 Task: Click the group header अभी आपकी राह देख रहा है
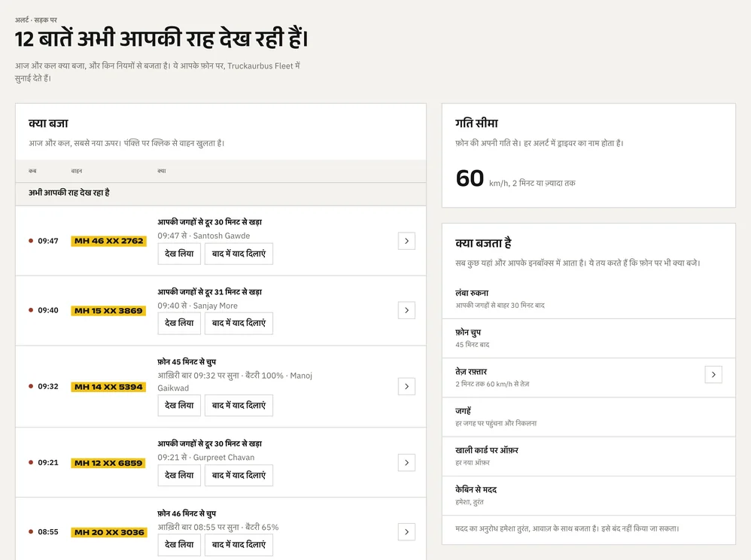click(69, 193)
